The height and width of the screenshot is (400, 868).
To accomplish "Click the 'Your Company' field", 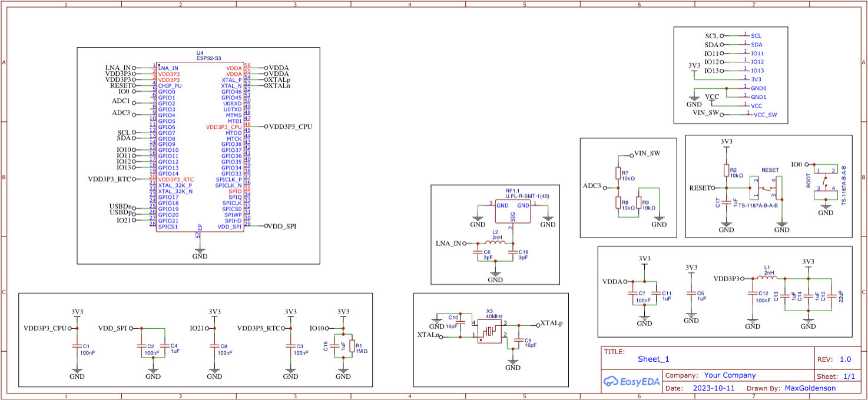I will click(x=730, y=375).
